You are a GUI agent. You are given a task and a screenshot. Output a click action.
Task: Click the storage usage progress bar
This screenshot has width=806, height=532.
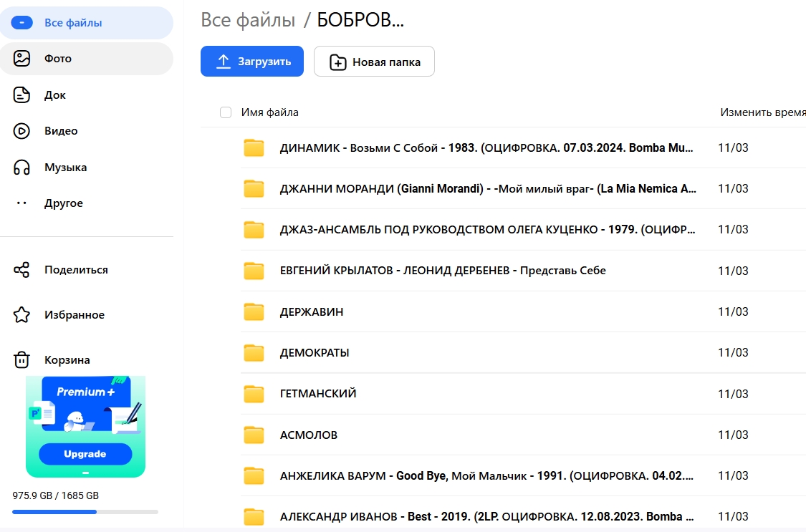click(x=85, y=512)
